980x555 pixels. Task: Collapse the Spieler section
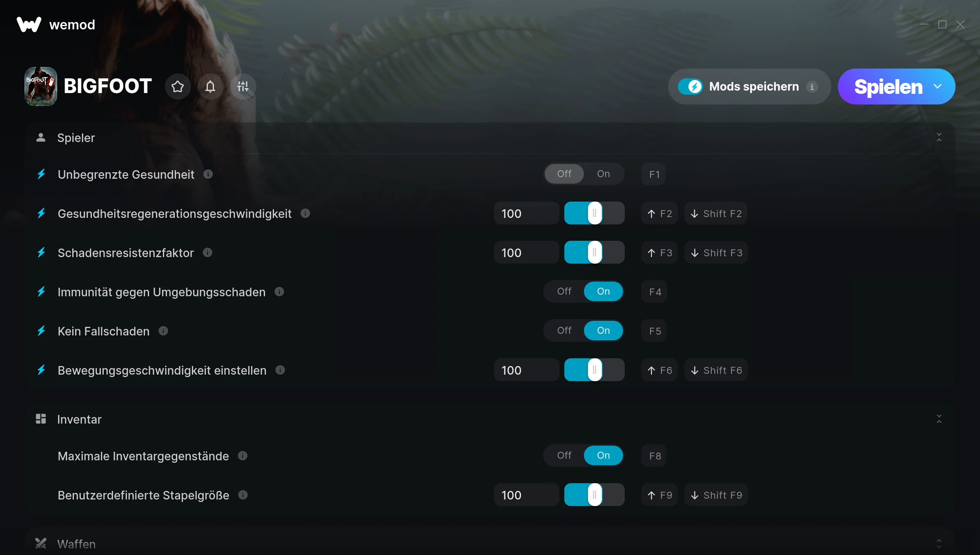(939, 138)
